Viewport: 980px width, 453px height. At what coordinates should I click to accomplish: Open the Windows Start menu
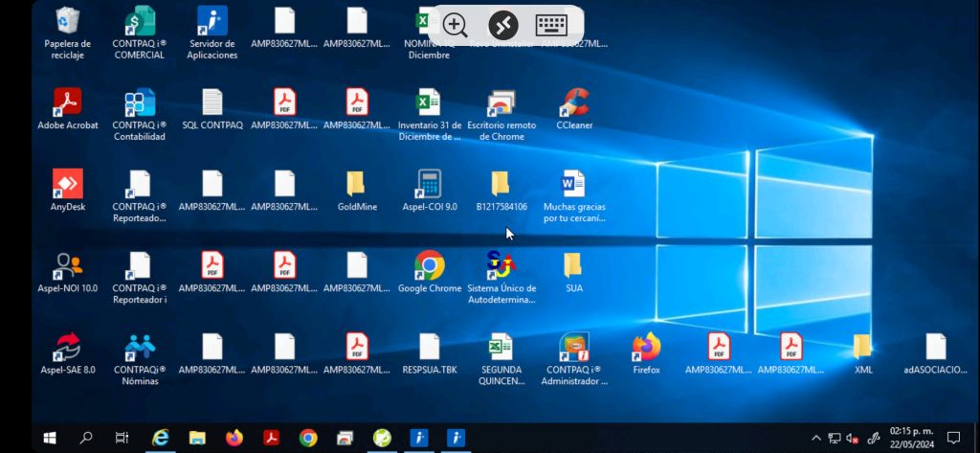pyautogui.click(x=50, y=438)
